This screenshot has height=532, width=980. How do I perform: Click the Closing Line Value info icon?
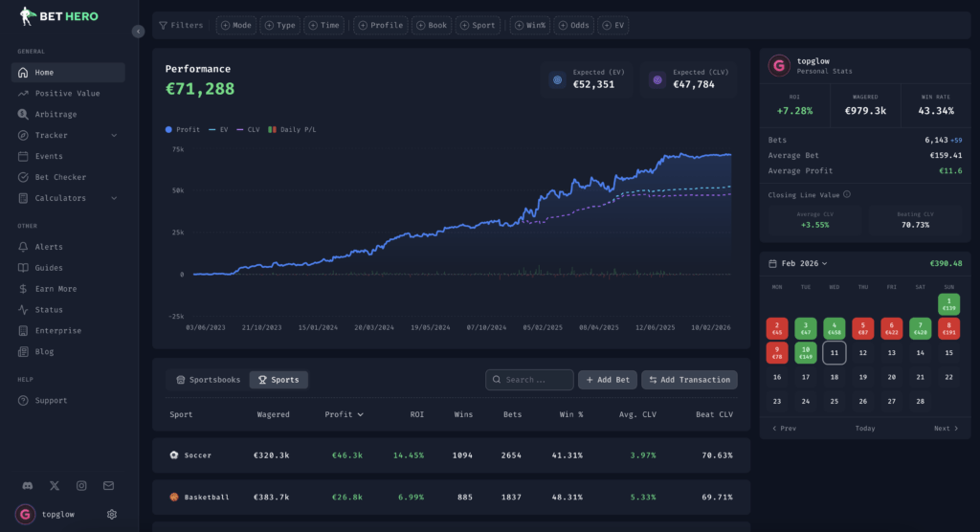tap(847, 194)
